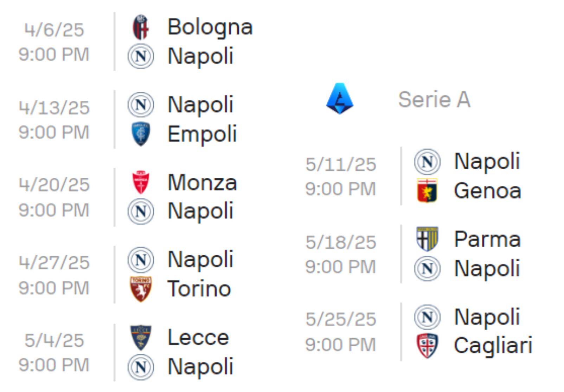Click the 4/6/25 match date
564x392 pixels.
tap(54, 30)
